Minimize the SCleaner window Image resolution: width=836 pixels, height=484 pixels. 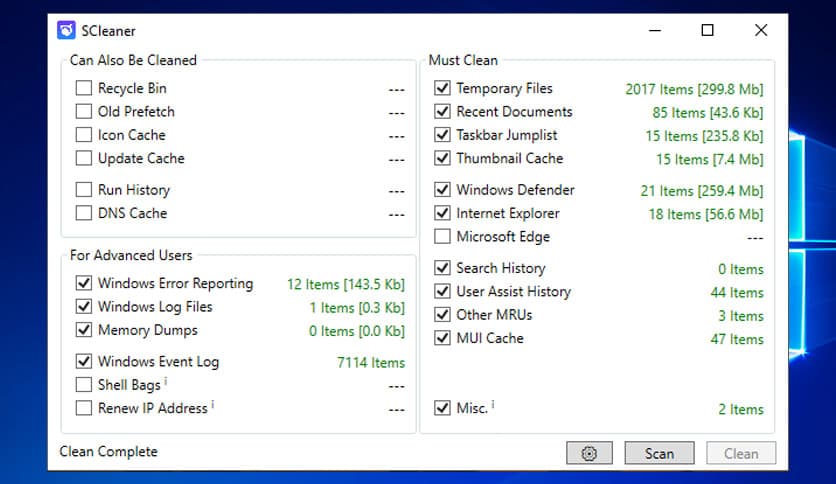655,30
